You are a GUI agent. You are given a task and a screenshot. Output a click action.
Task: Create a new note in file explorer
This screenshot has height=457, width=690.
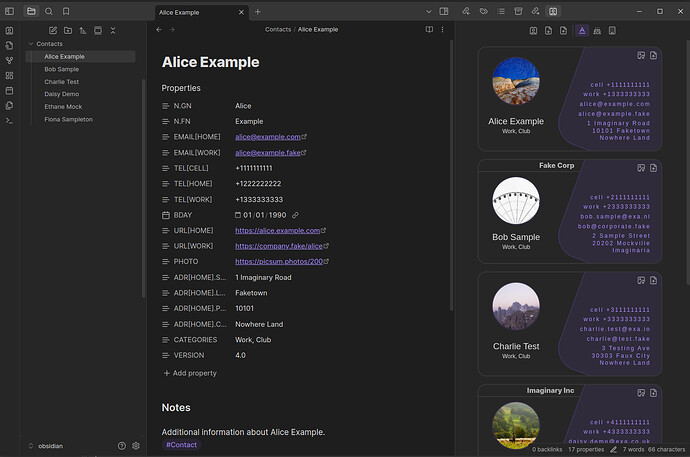(53, 30)
